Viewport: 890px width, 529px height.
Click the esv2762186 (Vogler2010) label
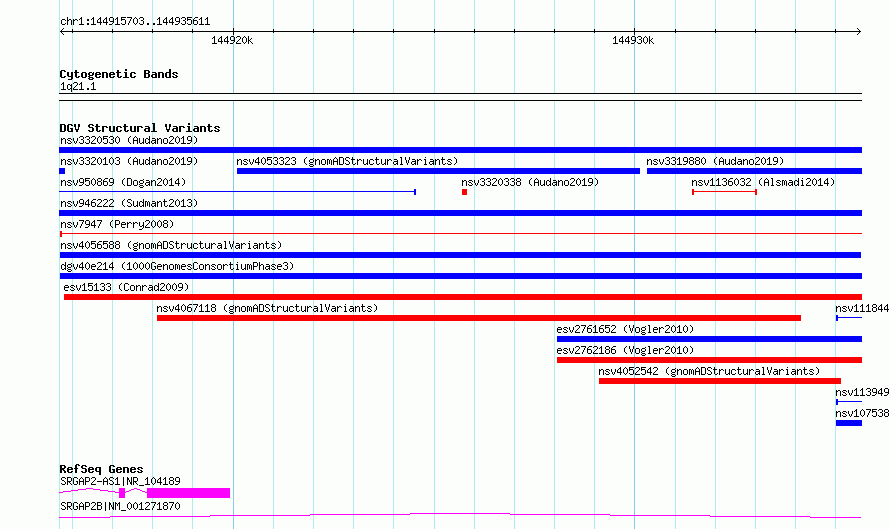[x=625, y=350]
